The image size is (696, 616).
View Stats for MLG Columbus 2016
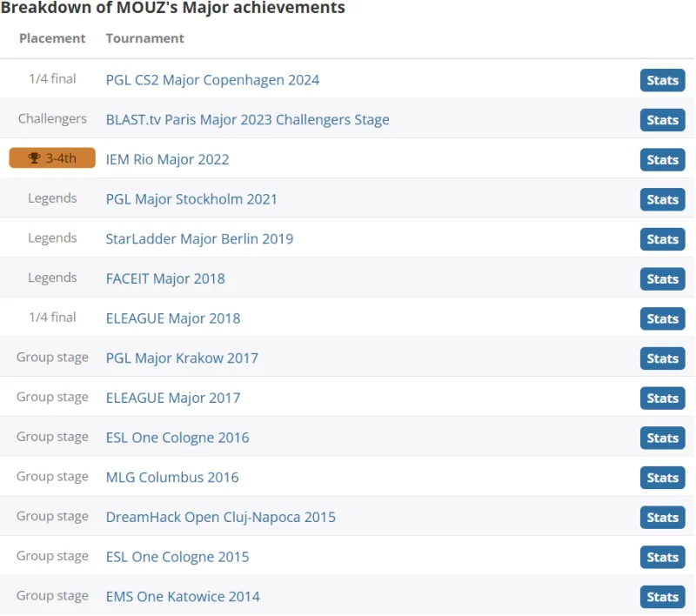point(662,478)
